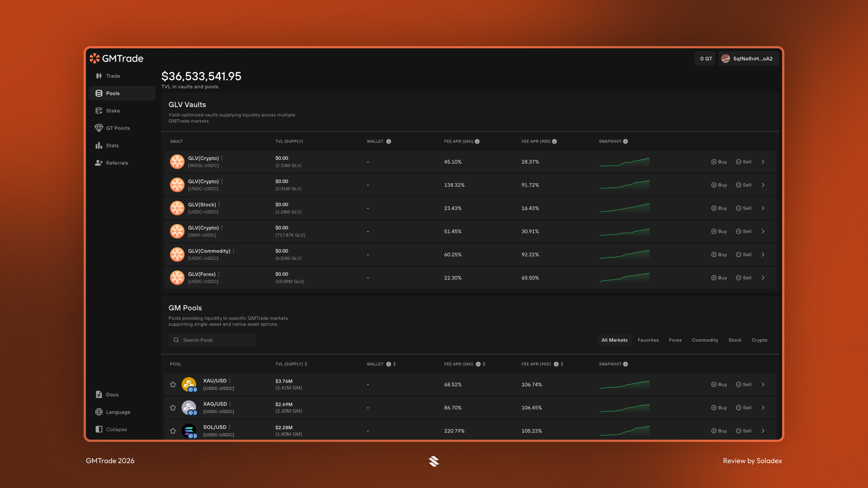Image resolution: width=868 pixels, height=488 pixels.
Task: Open the Trade page from sidebar
Action: 108,76
